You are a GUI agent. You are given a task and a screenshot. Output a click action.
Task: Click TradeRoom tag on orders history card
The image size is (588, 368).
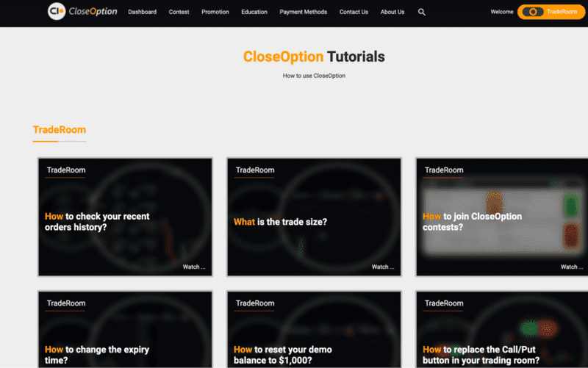tap(66, 170)
